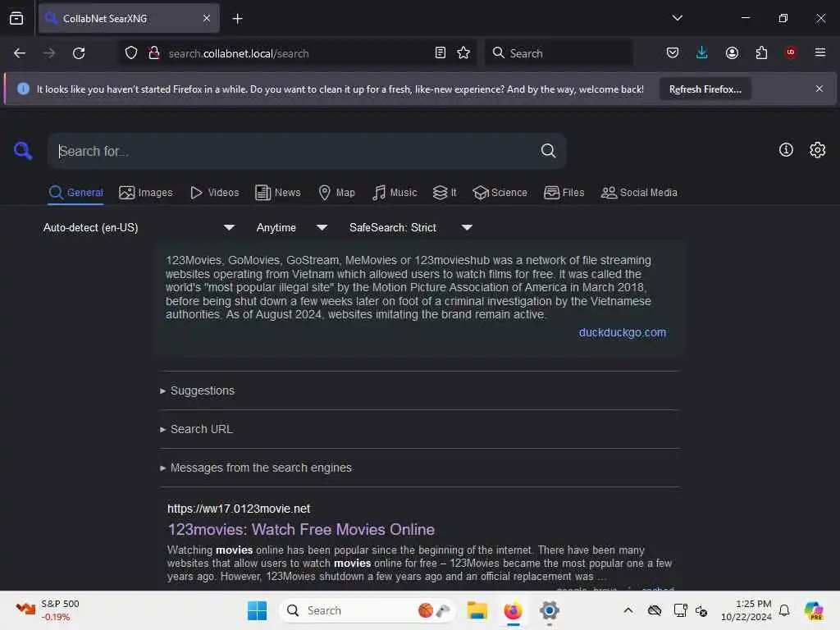Switch to the Files category tab
The width and height of the screenshot is (840, 630).
[x=564, y=193]
